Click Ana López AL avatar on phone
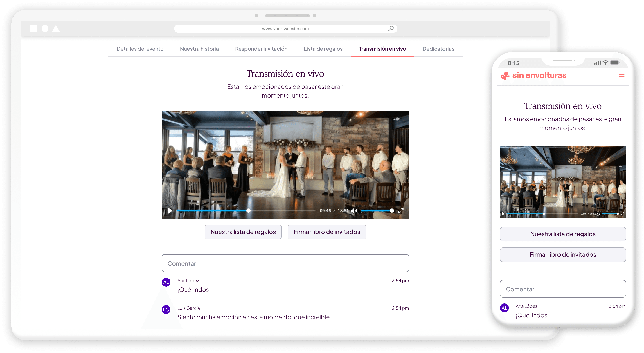This screenshot has height=353, width=644. pos(504,308)
